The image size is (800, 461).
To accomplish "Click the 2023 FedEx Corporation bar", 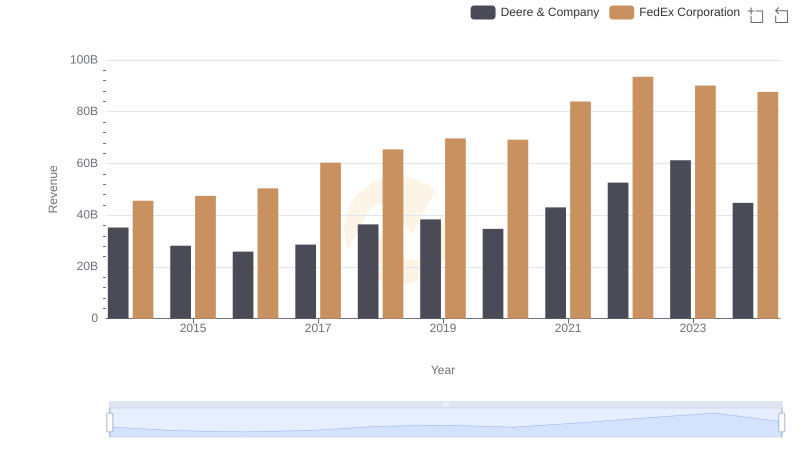I will pyautogui.click(x=705, y=202).
